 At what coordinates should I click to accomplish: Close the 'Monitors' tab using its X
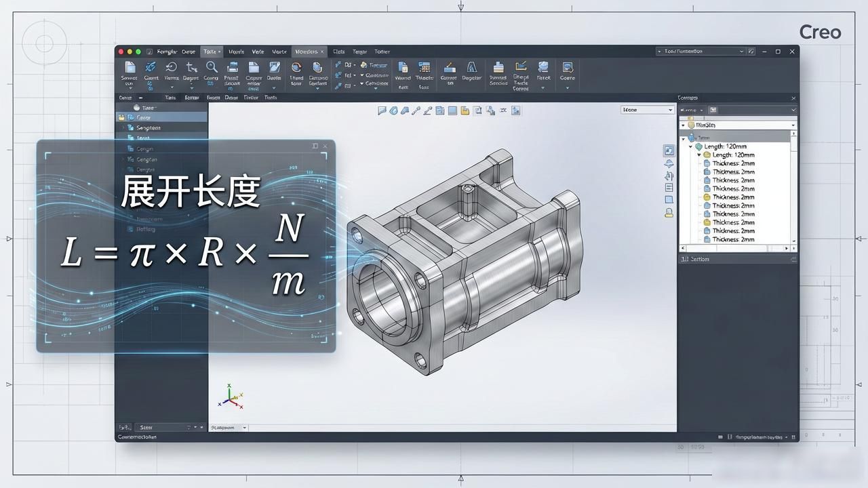pyautogui.click(x=323, y=52)
